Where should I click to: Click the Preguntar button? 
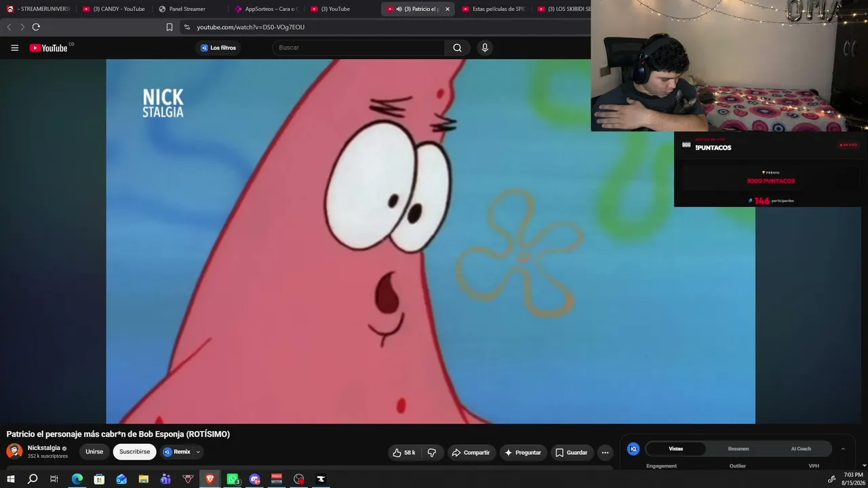pyautogui.click(x=523, y=453)
